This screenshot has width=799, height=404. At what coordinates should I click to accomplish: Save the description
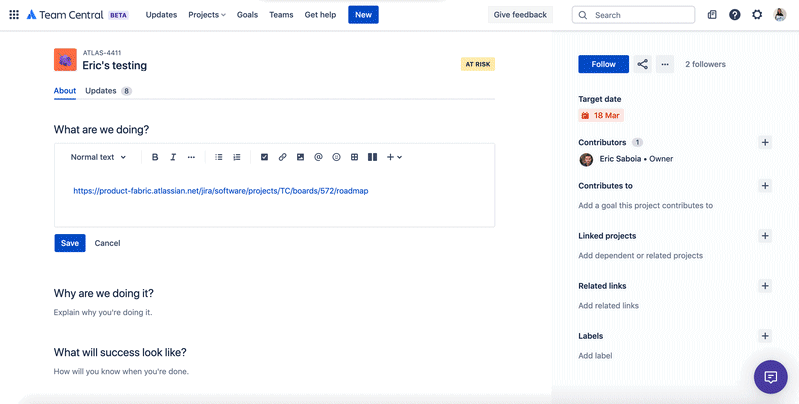tap(70, 243)
